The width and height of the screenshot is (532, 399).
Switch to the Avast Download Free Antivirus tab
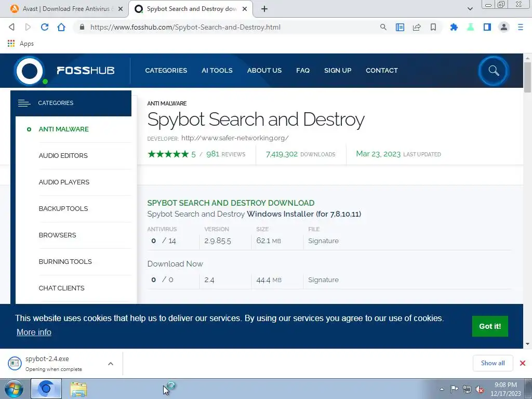point(66,9)
